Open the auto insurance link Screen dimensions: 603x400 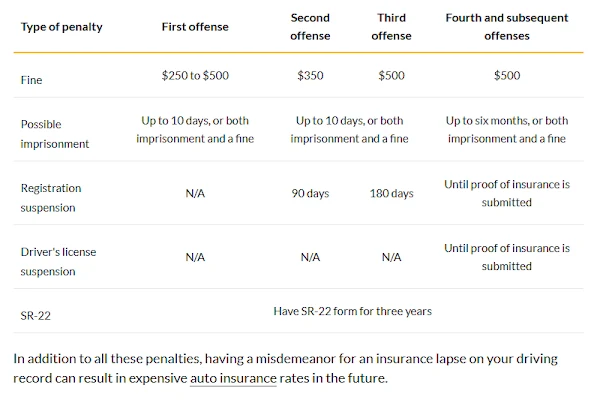tap(233, 378)
